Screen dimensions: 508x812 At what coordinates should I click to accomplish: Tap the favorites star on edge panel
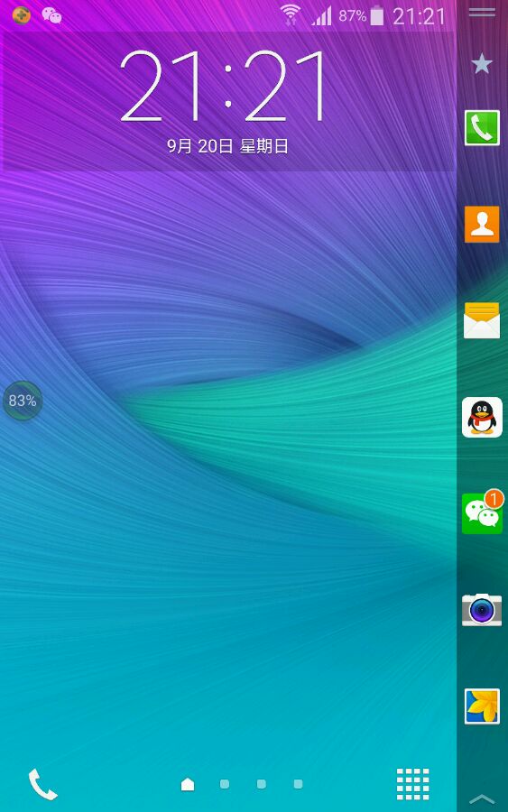[x=482, y=64]
